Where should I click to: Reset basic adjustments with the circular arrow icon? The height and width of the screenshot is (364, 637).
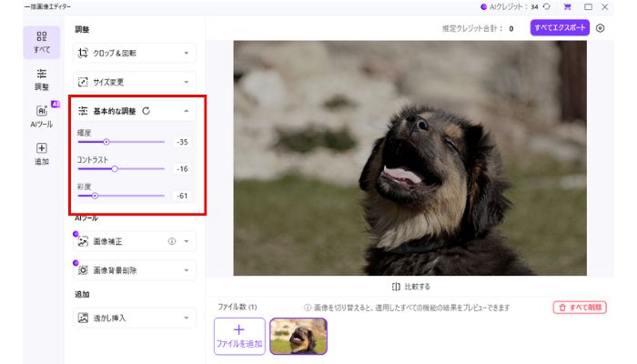click(147, 111)
